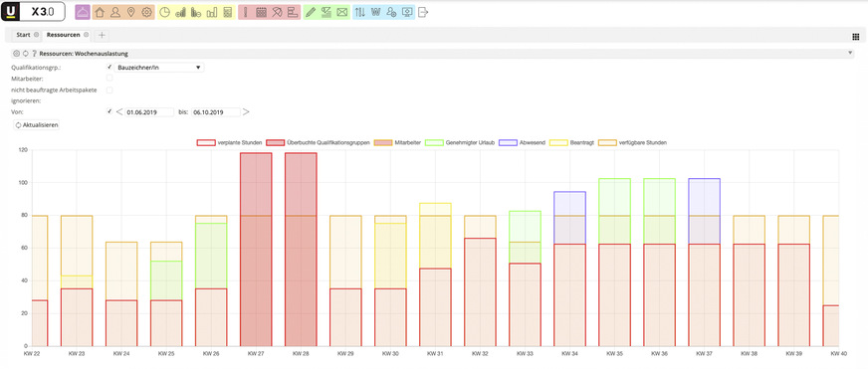Viewport: 868px width, 369px height.
Task: Click the three-bar column chart icon
Action: (211, 12)
